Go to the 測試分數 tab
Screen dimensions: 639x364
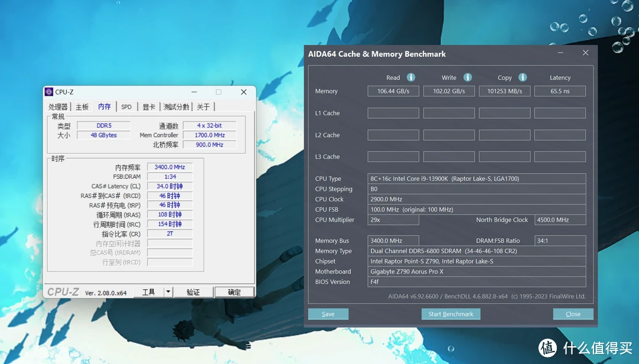(176, 107)
